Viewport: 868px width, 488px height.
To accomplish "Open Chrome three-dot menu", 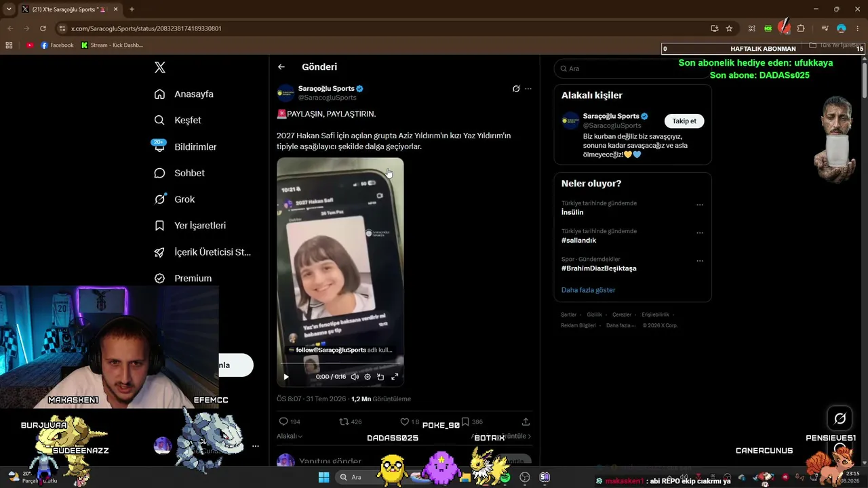I will (857, 28).
